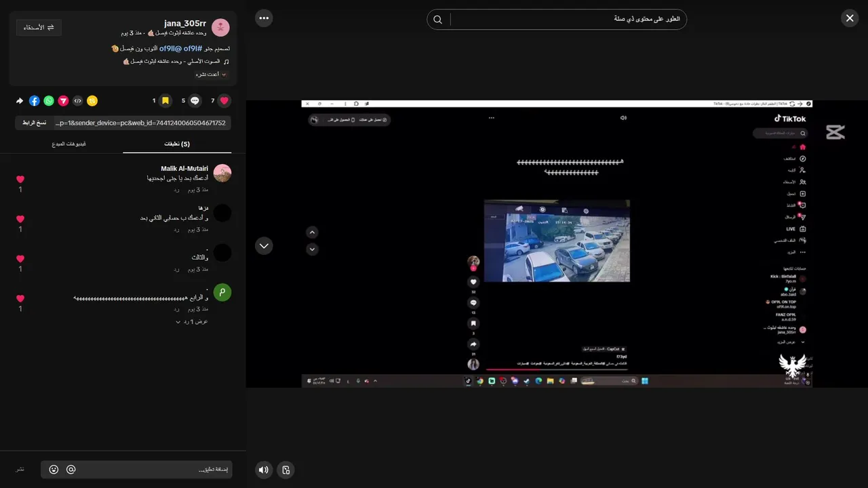Screen dimensions: 868x488
Task: Open the three-dot more options menu
Action: (264, 18)
